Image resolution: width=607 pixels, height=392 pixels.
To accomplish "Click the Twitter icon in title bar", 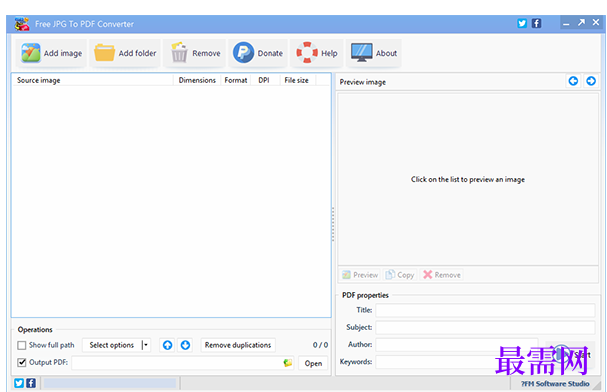I will click(522, 23).
